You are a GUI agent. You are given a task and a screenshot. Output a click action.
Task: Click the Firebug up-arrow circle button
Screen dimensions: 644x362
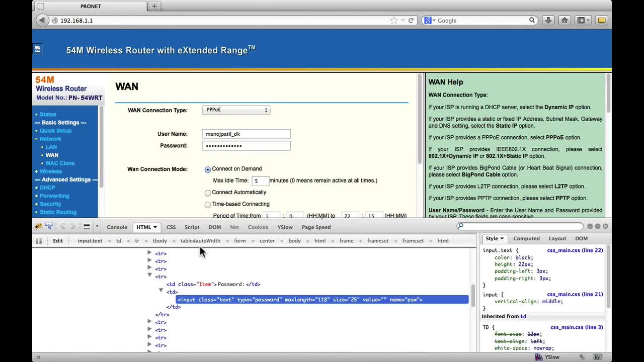tap(598, 226)
